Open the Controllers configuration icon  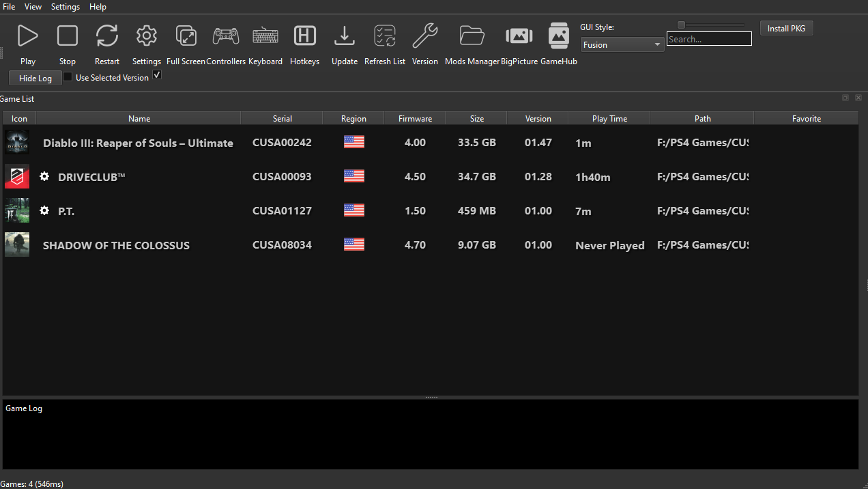click(226, 36)
